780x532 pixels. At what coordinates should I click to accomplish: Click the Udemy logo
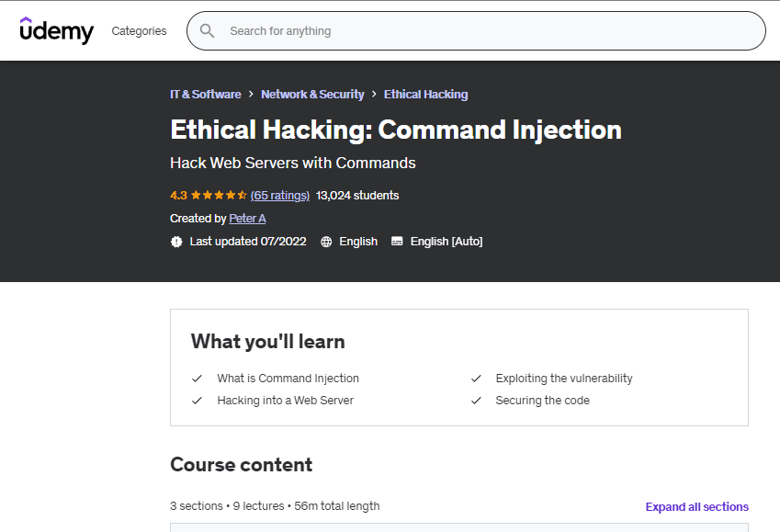(x=57, y=30)
